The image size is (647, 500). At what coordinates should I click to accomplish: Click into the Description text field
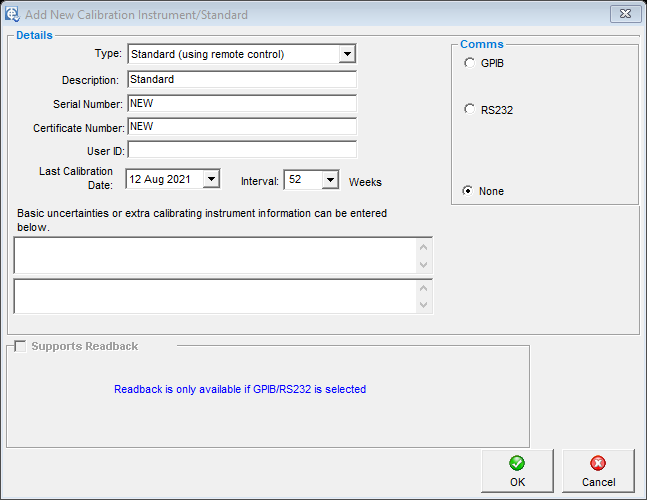coord(240,79)
